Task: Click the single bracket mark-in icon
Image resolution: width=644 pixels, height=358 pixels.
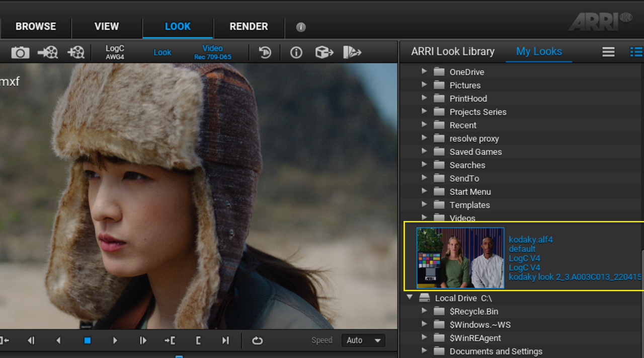Action: point(198,340)
